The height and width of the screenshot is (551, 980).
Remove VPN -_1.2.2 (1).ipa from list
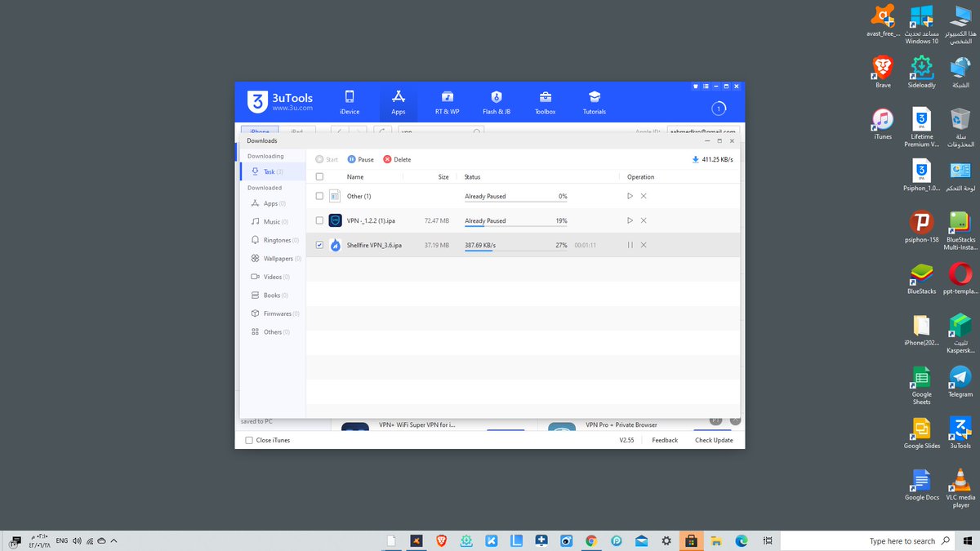[644, 220]
